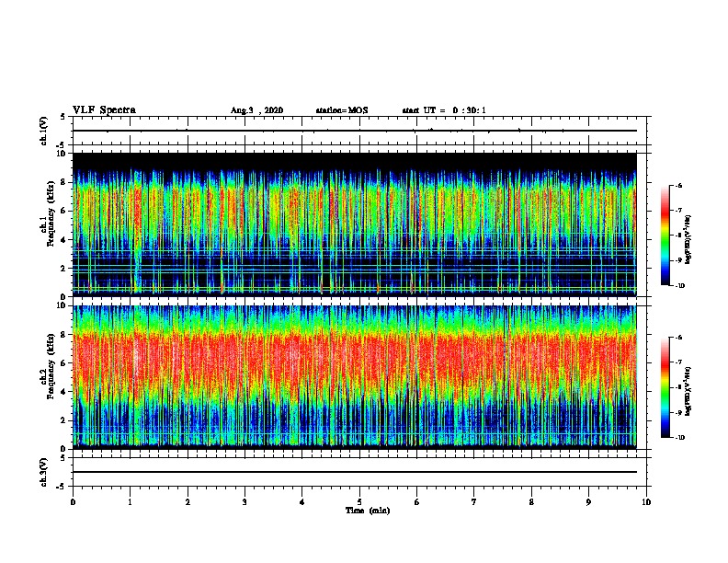Image resolution: width=728 pixels, height=563 pixels.
Task: Click the 'Time (min)' axis label
Action: tap(368, 511)
